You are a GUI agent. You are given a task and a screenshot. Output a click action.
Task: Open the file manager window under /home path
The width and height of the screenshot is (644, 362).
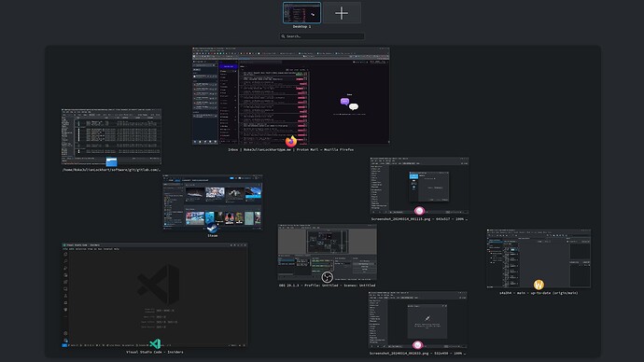[111, 136]
